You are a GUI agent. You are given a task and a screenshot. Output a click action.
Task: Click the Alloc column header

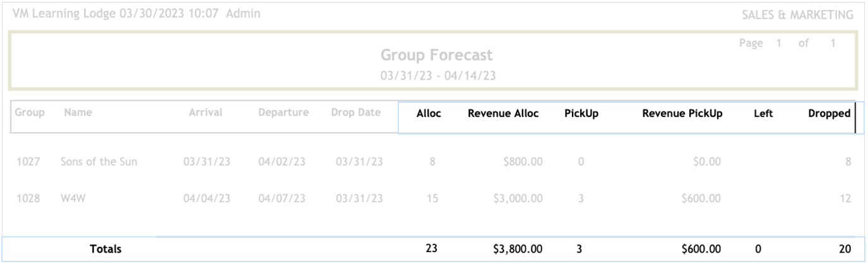pos(429,115)
